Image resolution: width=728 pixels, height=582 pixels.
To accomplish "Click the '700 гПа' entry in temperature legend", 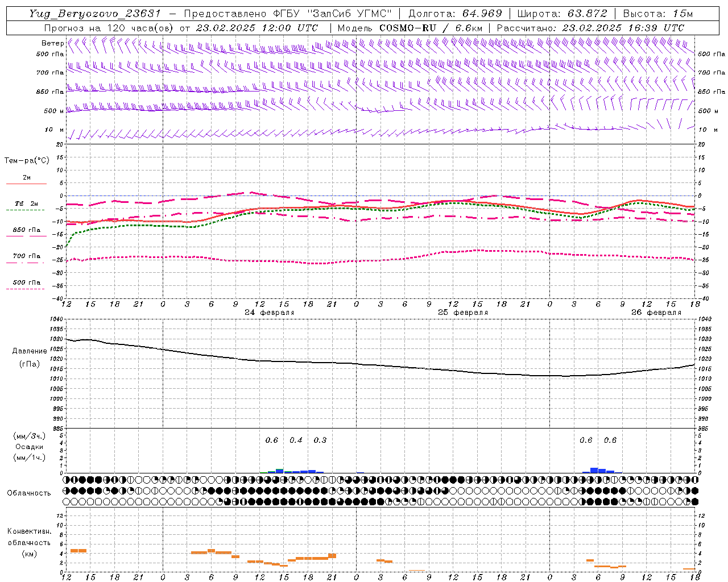I will [x=26, y=256].
